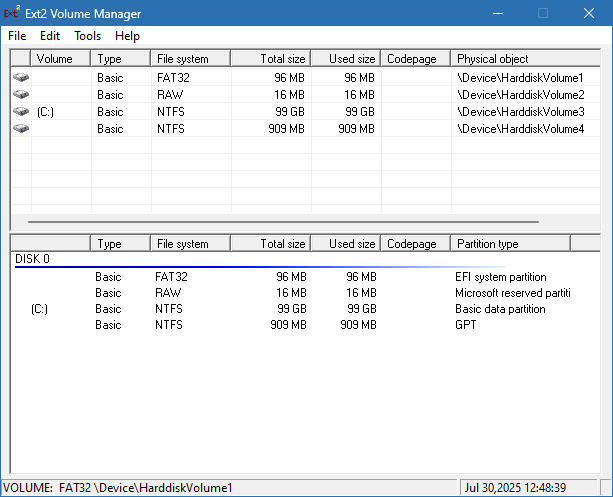Image resolution: width=613 pixels, height=497 pixels.
Task: Select \Device\HarddiskVolume2 in the volume list
Action: [521, 95]
